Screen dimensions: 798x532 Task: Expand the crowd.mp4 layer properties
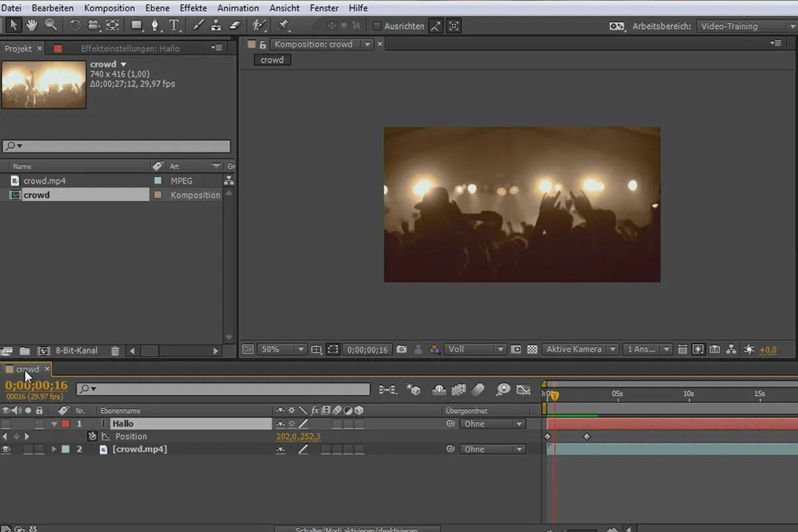[55, 450]
